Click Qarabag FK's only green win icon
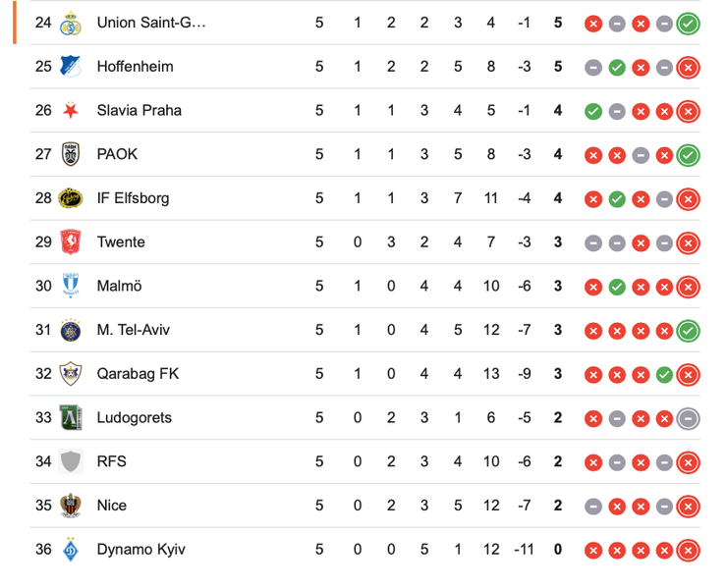Image resolution: width=727 pixels, height=588 pixels. (x=664, y=374)
